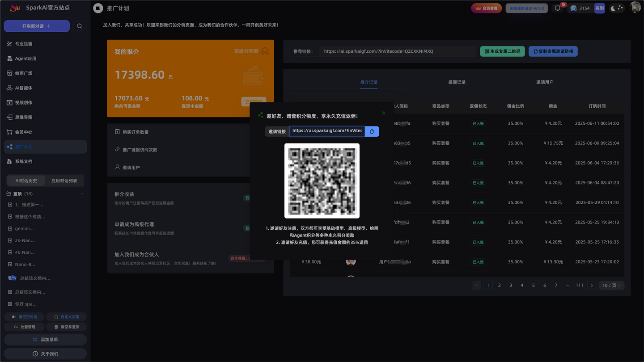Select 推广计划 in the sidebar
This screenshot has width=644, height=362.
tap(45, 147)
